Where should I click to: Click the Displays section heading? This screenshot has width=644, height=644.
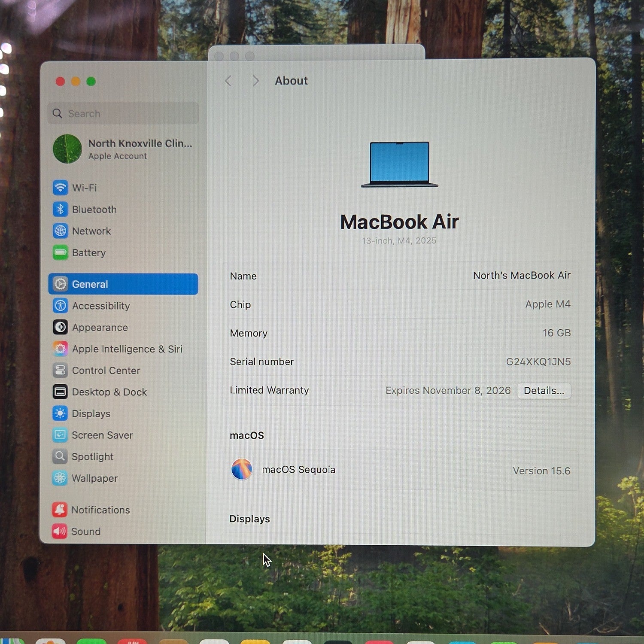250,519
